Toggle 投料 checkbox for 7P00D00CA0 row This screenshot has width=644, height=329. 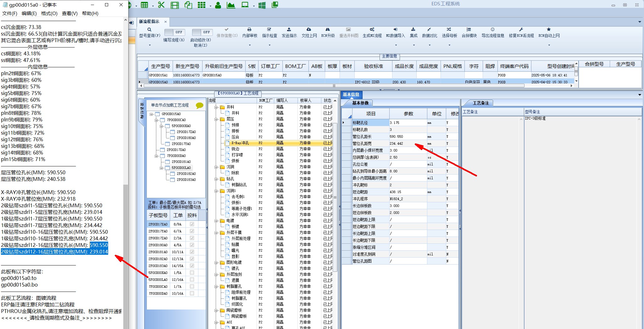pyautogui.click(x=192, y=287)
